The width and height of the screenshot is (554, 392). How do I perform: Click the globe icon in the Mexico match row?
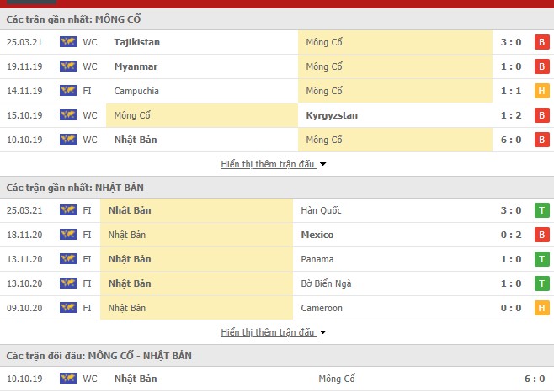click(x=68, y=235)
